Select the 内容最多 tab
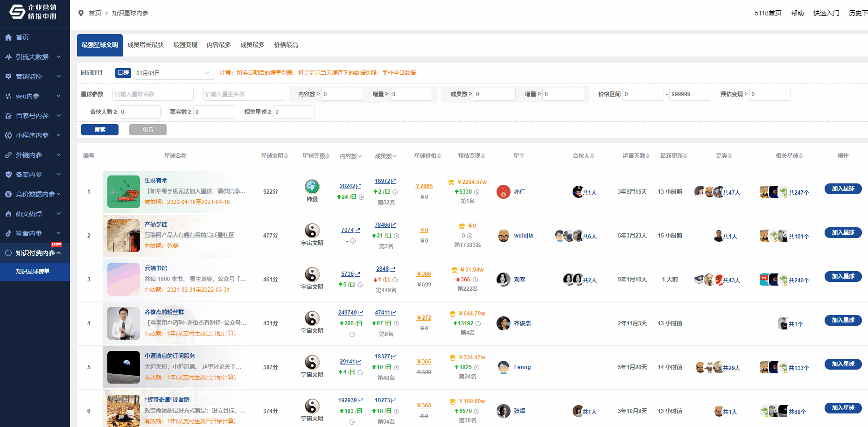 point(219,45)
